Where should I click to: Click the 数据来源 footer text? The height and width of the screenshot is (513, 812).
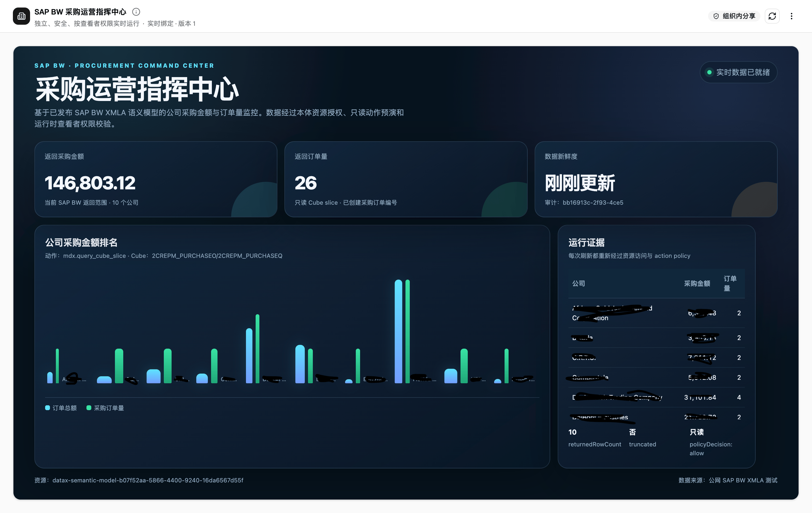click(728, 480)
